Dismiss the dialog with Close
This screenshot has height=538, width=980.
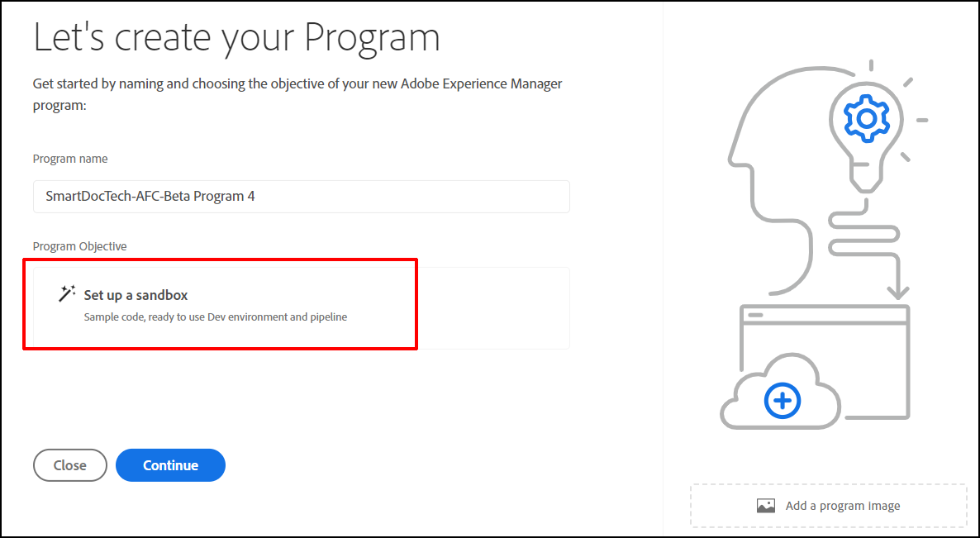pyautogui.click(x=69, y=464)
